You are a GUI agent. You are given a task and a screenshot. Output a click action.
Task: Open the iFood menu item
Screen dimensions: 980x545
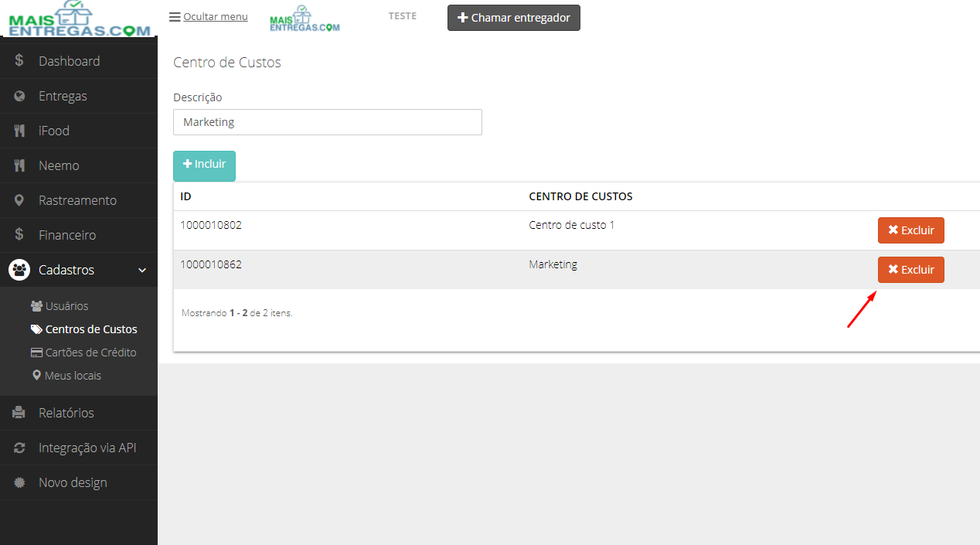pyautogui.click(x=79, y=131)
